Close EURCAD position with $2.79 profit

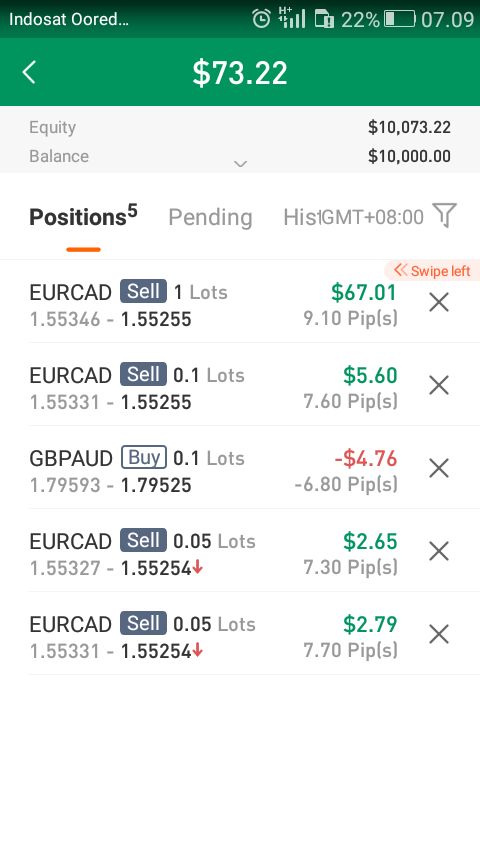(439, 635)
